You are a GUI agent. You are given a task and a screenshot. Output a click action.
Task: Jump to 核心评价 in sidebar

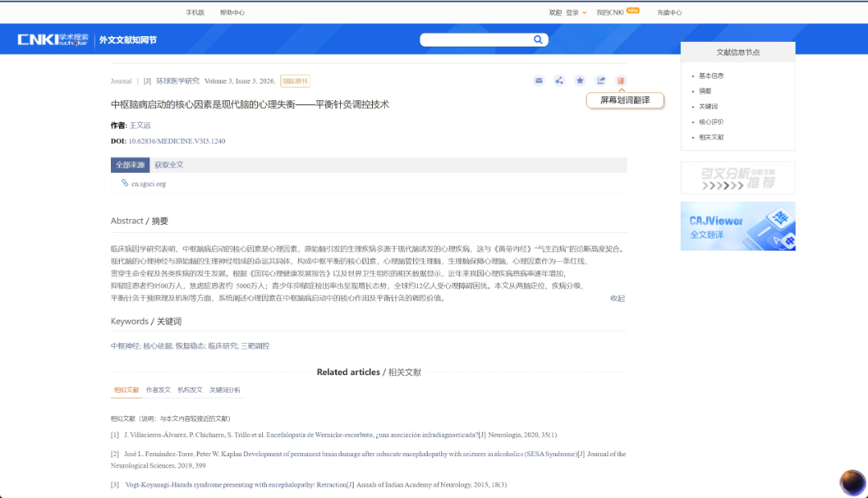(x=710, y=122)
